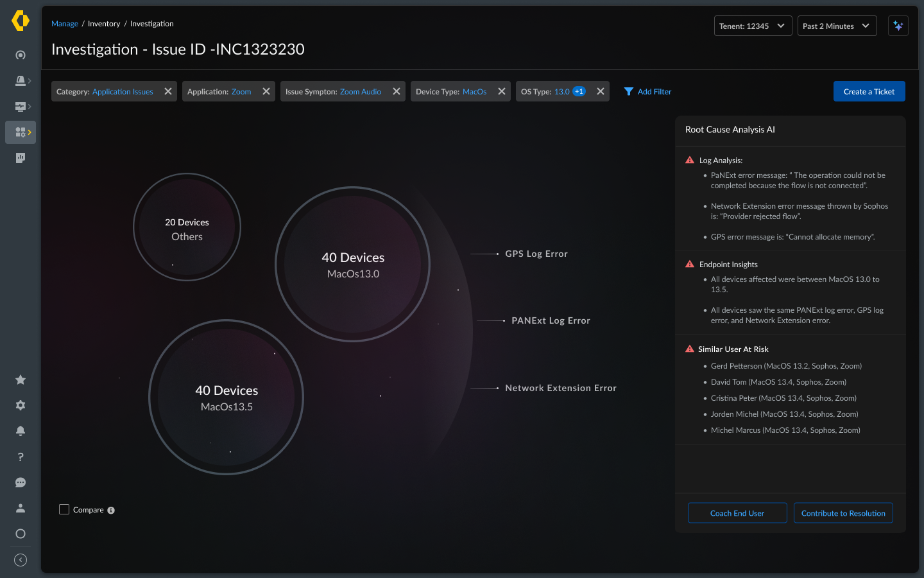Open the settings gear icon
The image size is (924, 578).
21,405
